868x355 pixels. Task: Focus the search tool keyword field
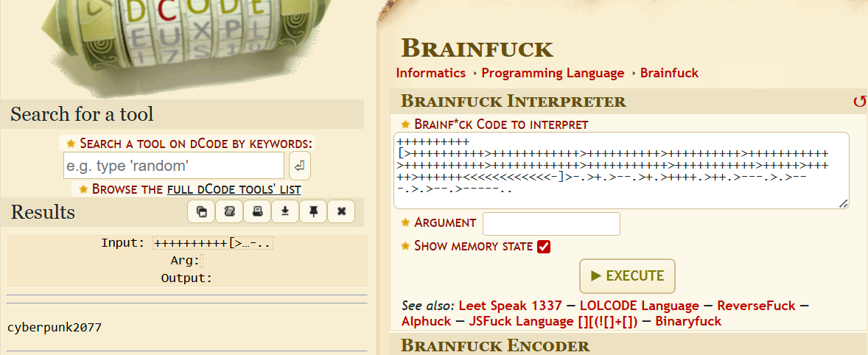(174, 166)
